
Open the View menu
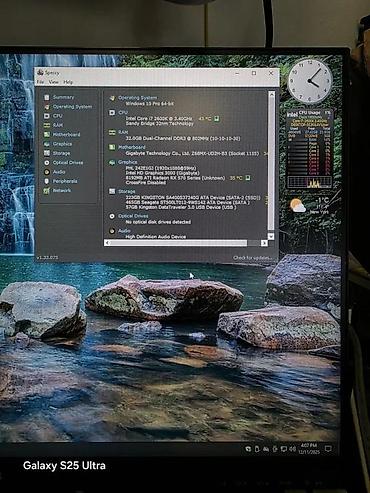point(53,82)
